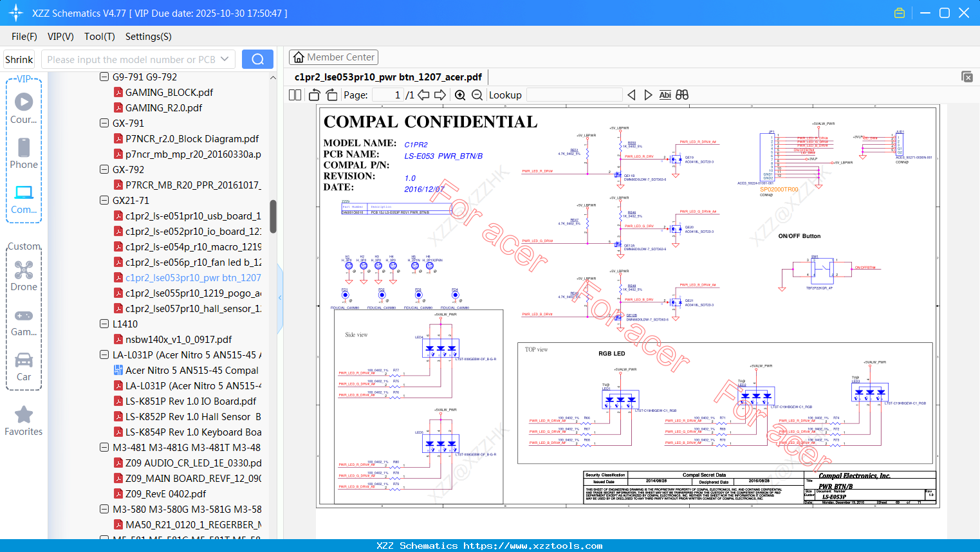The height and width of the screenshot is (552, 980).
Task: Collapse the GX-791 folder
Action: 104,123
